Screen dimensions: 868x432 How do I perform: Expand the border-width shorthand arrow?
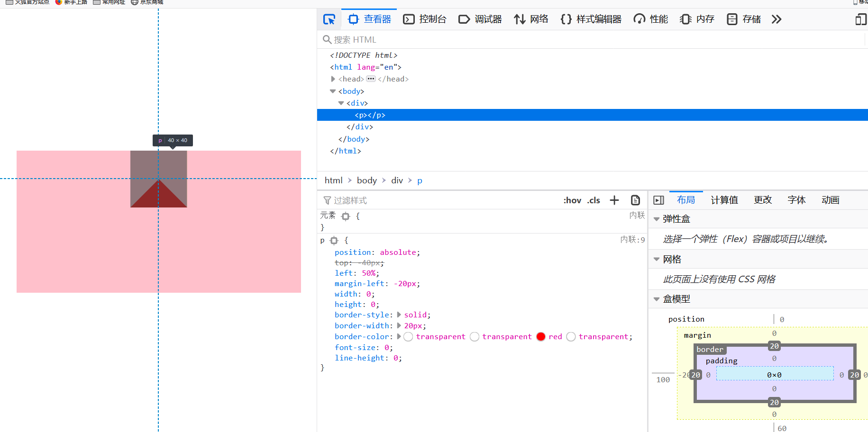[x=399, y=326]
